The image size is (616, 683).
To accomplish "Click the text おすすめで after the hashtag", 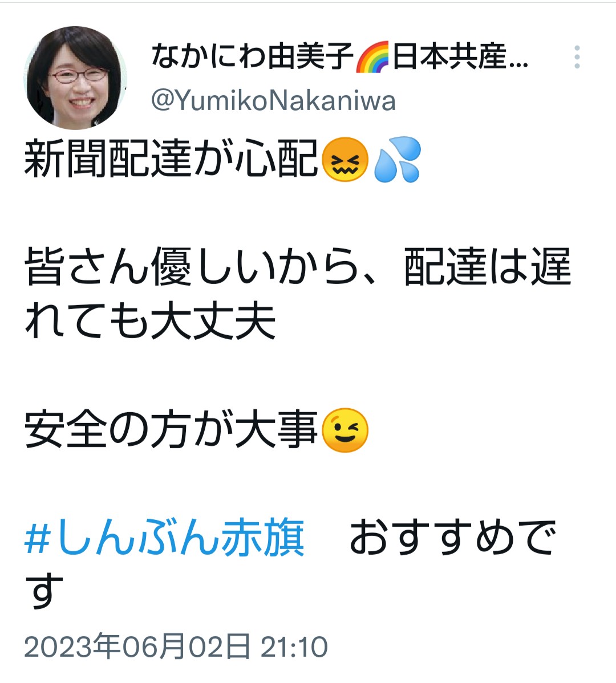I will click(x=453, y=538).
